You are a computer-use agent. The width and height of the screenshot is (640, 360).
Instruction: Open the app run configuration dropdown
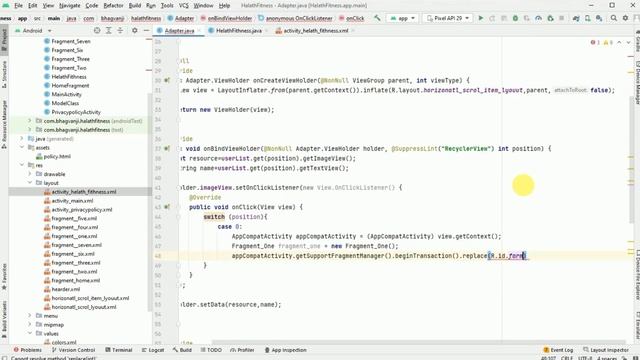[402, 18]
